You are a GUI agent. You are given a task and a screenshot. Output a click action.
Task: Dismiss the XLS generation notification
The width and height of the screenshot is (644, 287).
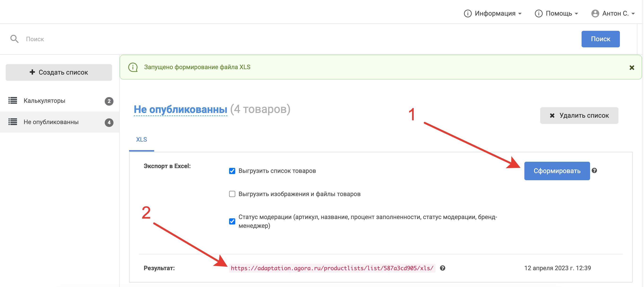[x=631, y=68]
